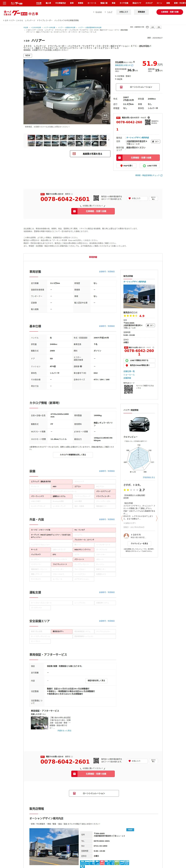This screenshot has height=868, width=186.
Task: Click コピー button in the 販売店詳細 sidebar
Action: point(151,325)
